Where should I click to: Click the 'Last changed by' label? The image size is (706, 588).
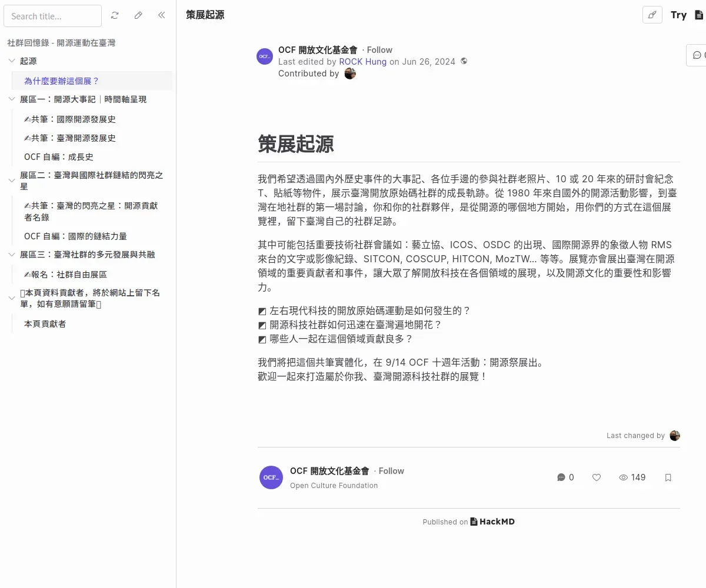635,436
